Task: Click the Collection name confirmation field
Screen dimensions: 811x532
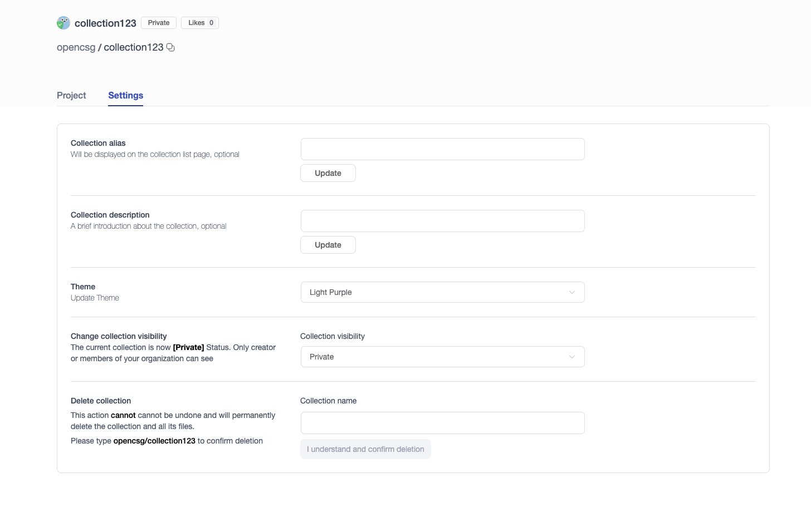Action: (442, 423)
